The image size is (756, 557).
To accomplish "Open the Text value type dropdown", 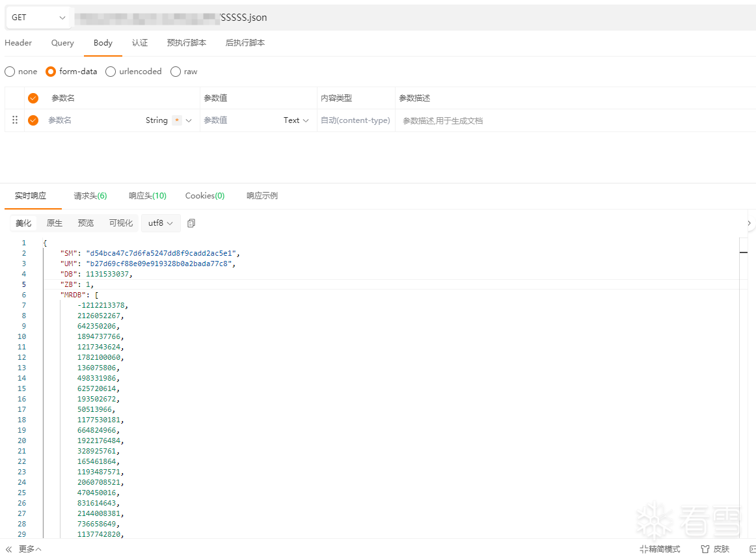I will tap(296, 120).
